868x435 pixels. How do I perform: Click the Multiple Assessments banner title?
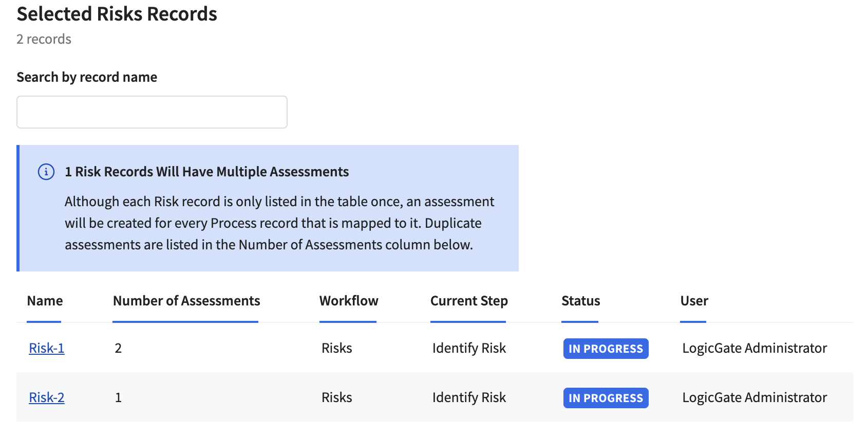pyautogui.click(x=206, y=172)
